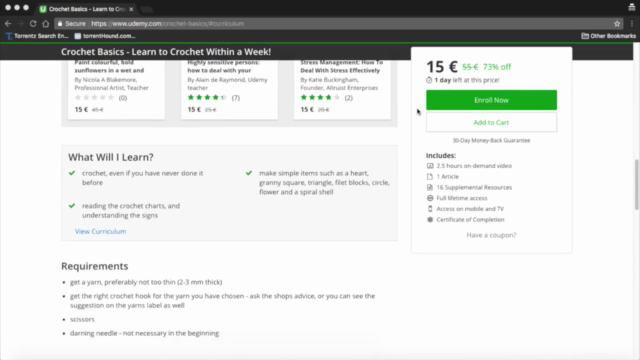The image size is (640, 360).
Task: Open Other Bookmarks folder
Action: click(x=608, y=36)
